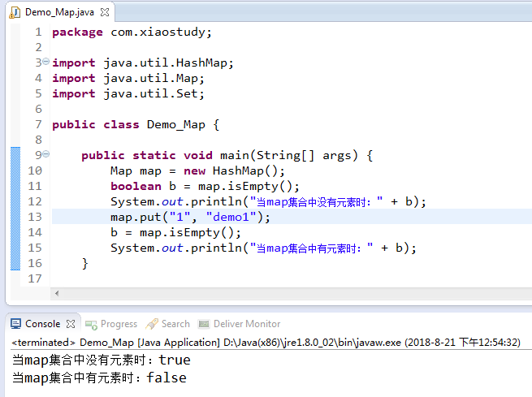Click 'java.util.Map;' import text
The width and height of the screenshot is (532, 397).
[x=154, y=78]
